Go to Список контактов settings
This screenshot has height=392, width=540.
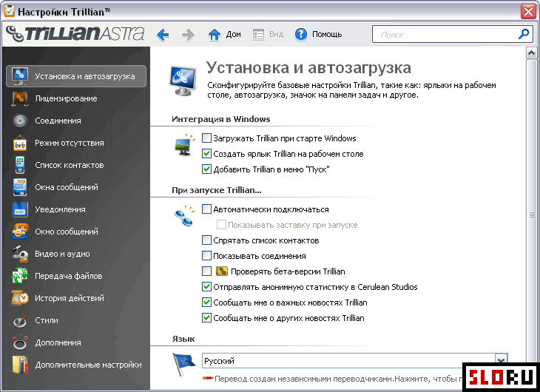pos(70,165)
